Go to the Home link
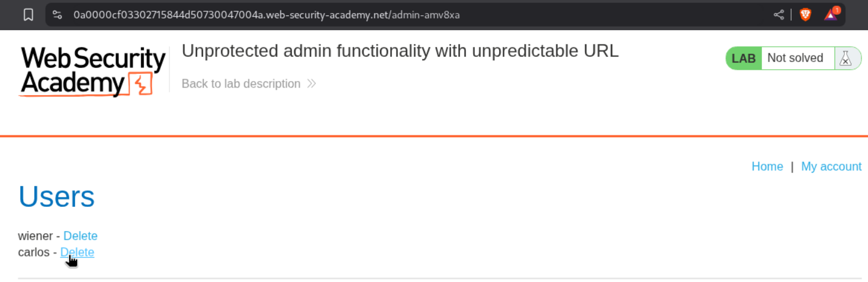This screenshot has width=868, height=282. coord(767,167)
